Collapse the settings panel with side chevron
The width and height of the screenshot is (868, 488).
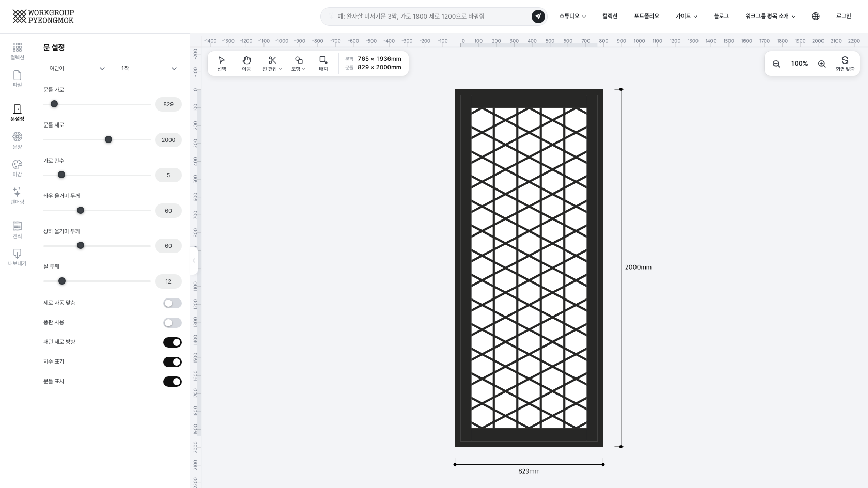click(x=194, y=261)
